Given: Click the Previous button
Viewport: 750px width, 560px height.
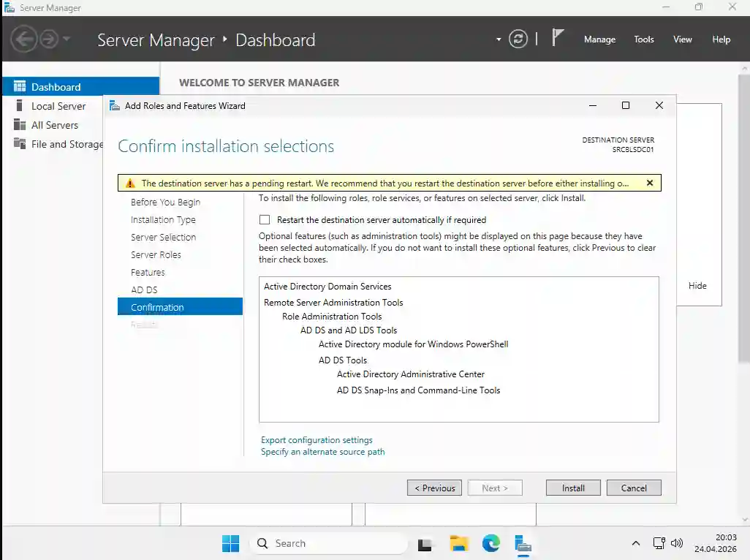Looking at the screenshot, I should pos(434,488).
